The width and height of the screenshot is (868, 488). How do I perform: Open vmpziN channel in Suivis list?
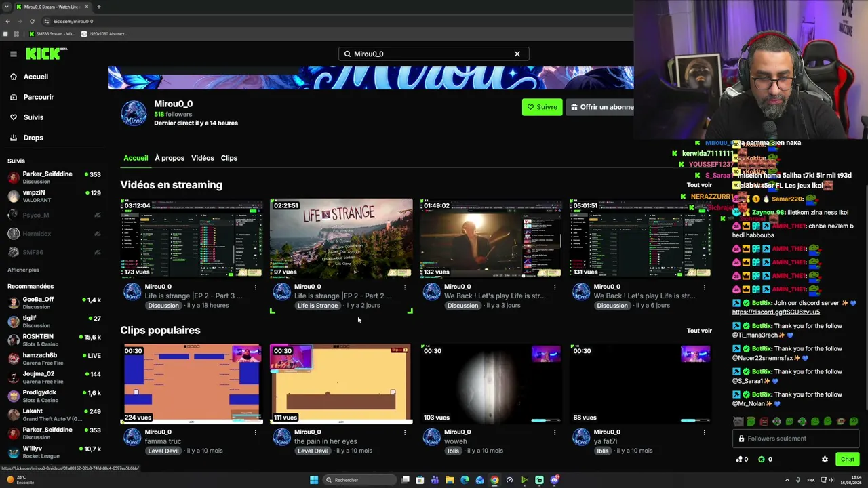click(x=54, y=197)
